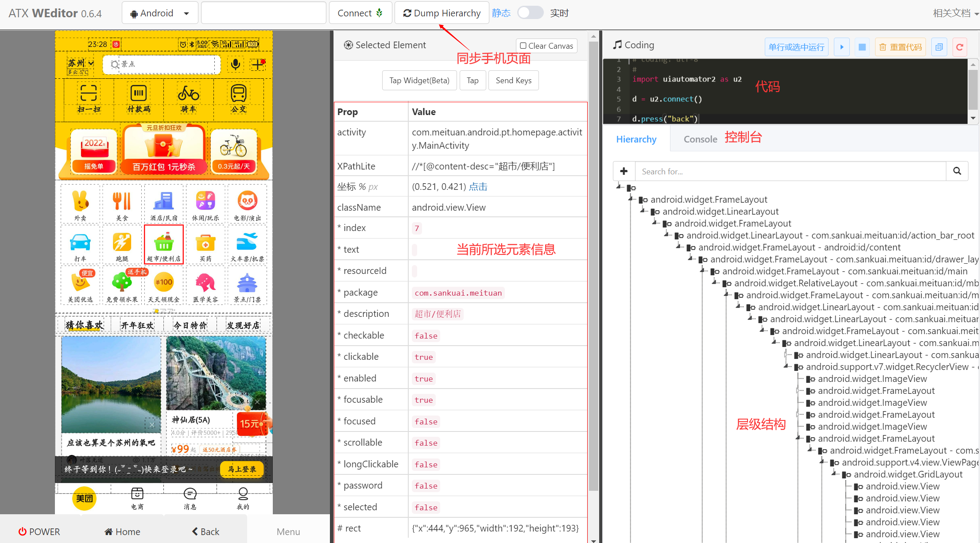Tap the microphone icon in phone screen
Image resolution: width=980 pixels, height=543 pixels.
tap(236, 64)
